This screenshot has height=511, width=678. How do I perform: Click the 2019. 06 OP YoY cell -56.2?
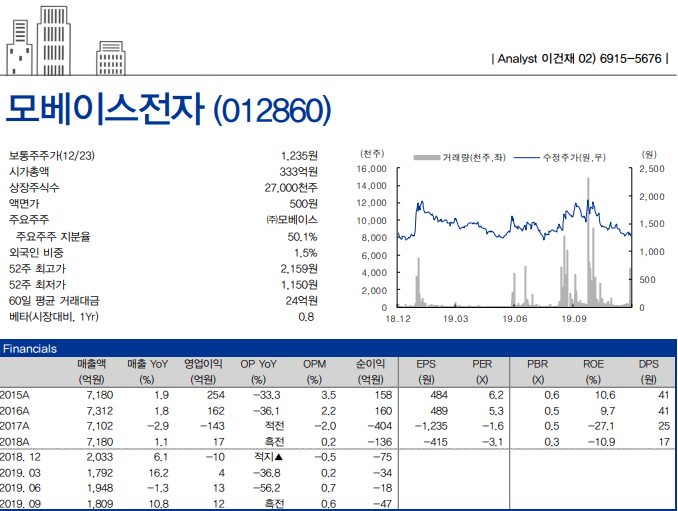(x=267, y=488)
